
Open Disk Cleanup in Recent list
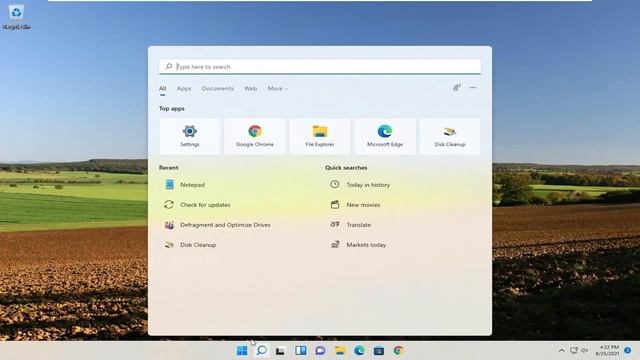190,244
